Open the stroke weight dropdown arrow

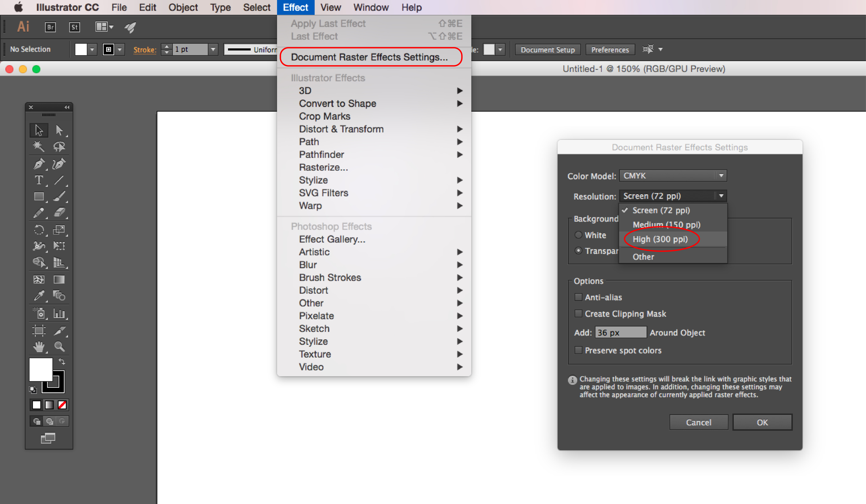213,50
